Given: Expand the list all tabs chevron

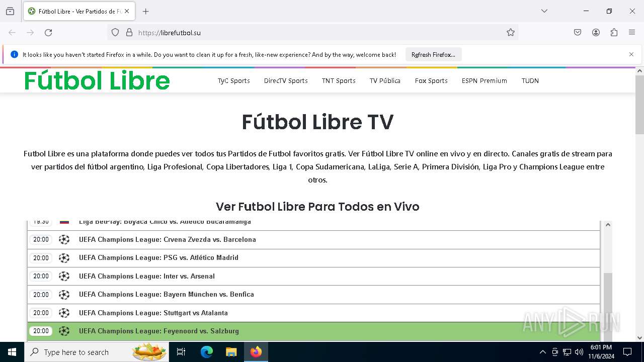Looking at the screenshot, I should 544,11.
